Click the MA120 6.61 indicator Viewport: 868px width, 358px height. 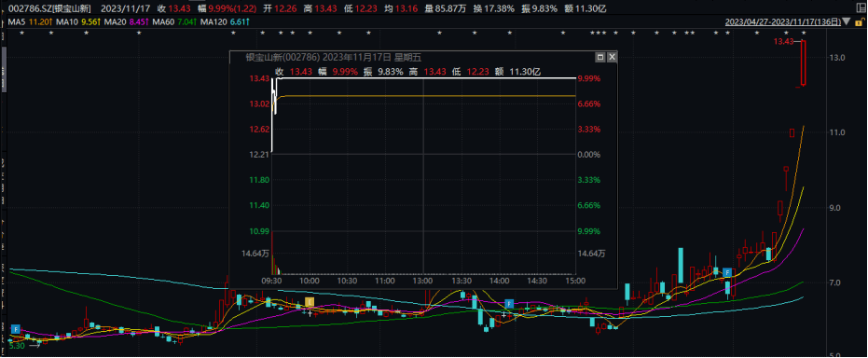[226, 22]
